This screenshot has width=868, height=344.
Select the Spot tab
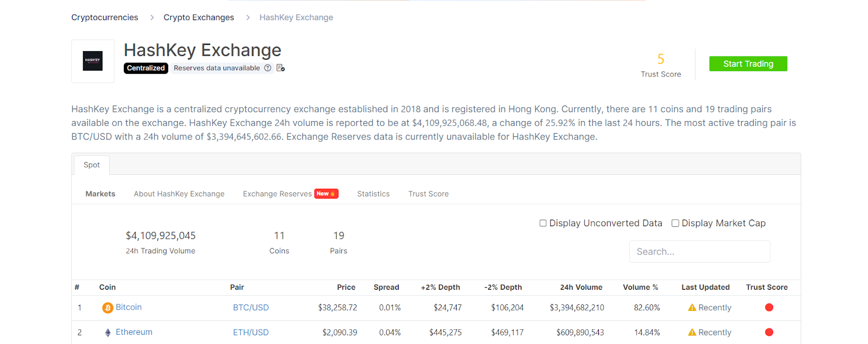click(92, 165)
